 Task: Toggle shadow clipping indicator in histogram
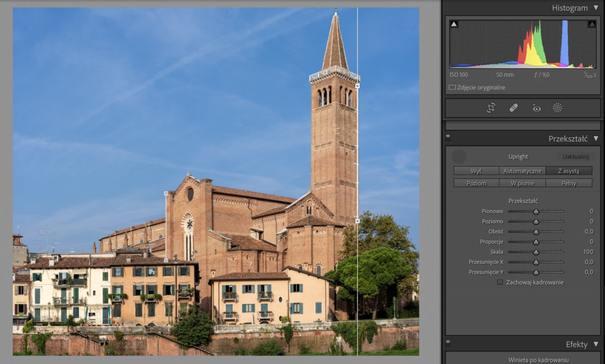[454, 24]
